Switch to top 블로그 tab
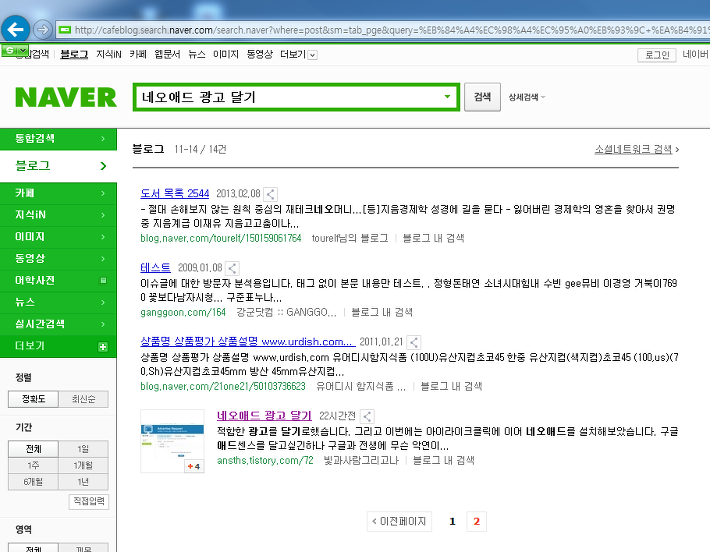The image size is (710, 552). point(74,54)
